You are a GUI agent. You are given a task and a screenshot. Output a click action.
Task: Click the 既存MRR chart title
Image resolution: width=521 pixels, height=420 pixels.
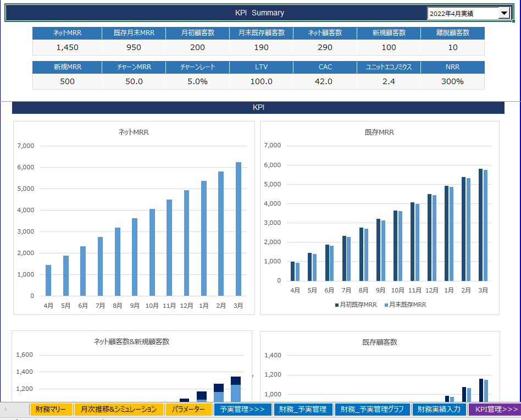(379, 132)
